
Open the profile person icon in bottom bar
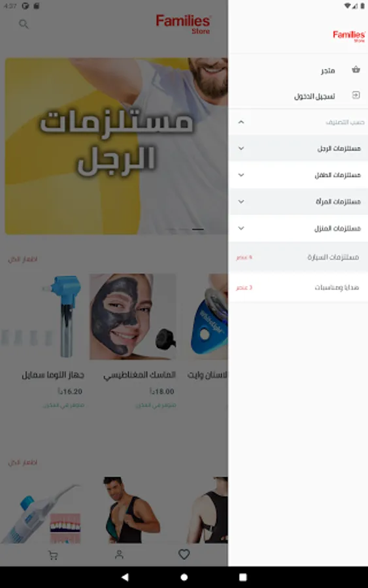(120, 555)
